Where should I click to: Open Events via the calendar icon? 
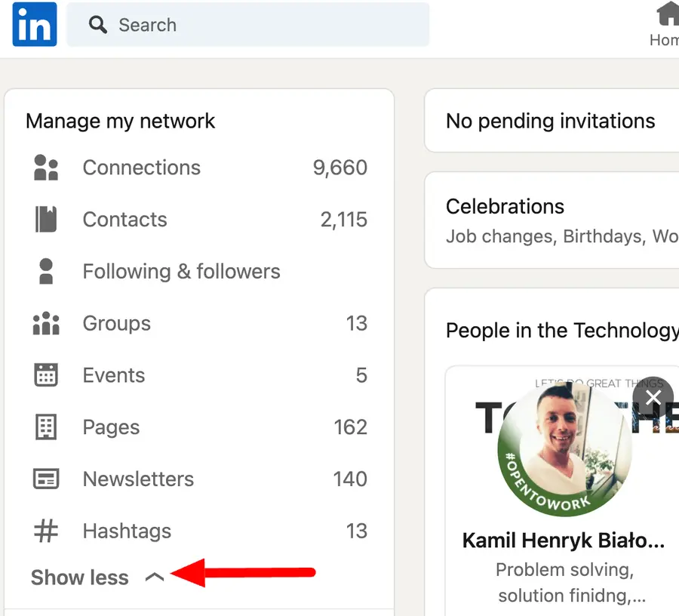pos(45,375)
